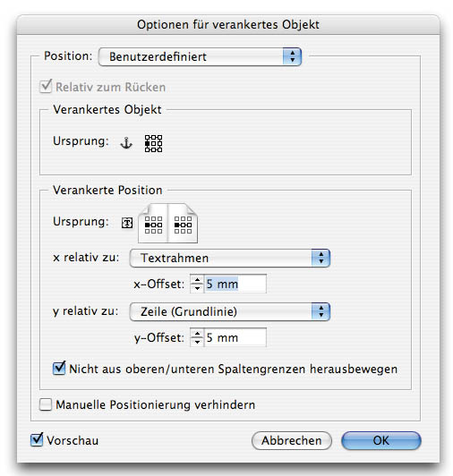Decrease x-Offset with stepper down arrow
Image resolution: width=453 pixels, height=476 pixels.
197,288
